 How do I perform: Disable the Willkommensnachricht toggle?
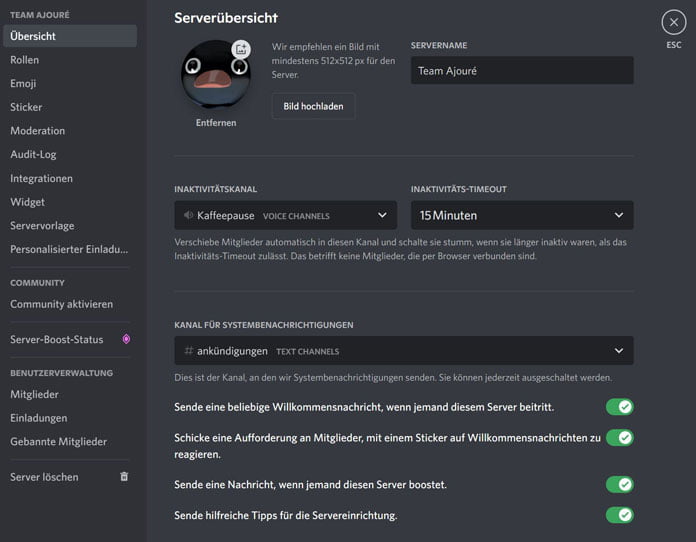point(619,407)
